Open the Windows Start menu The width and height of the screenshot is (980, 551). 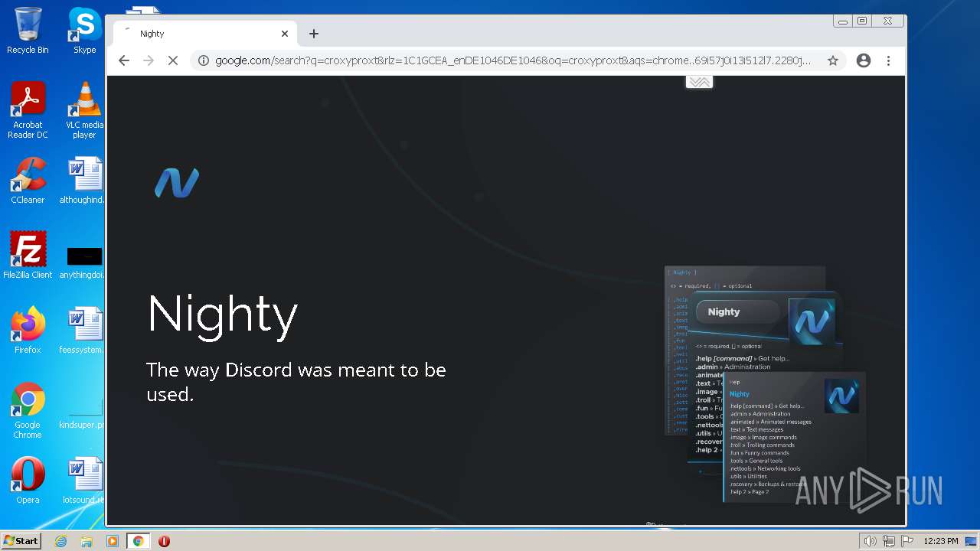pyautogui.click(x=21, y=541)
